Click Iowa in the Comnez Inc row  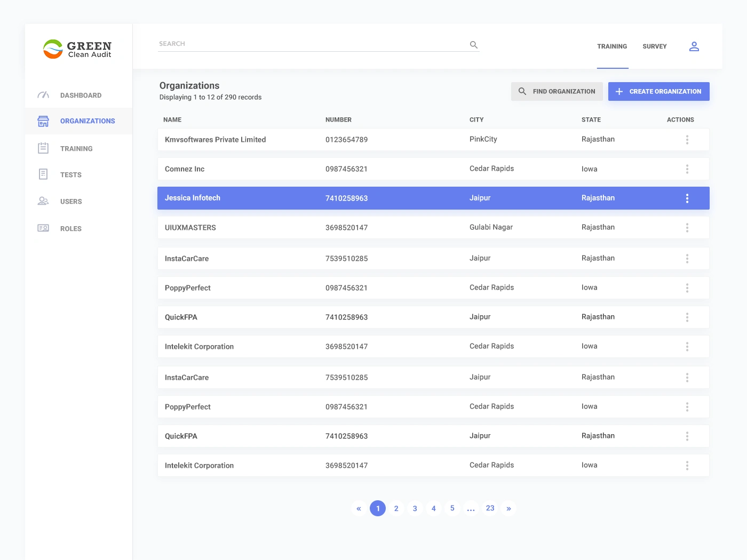click(590, 169)
